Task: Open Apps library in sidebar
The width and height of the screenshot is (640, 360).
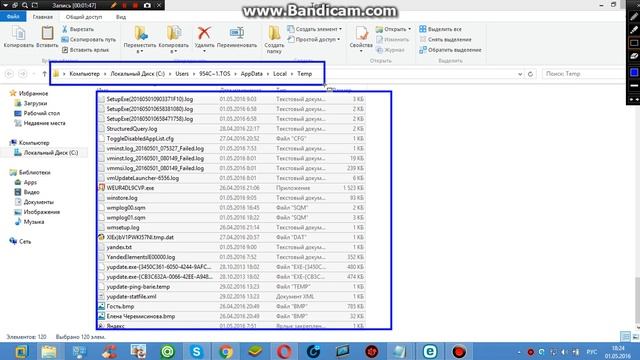Action: coord(26,182)
